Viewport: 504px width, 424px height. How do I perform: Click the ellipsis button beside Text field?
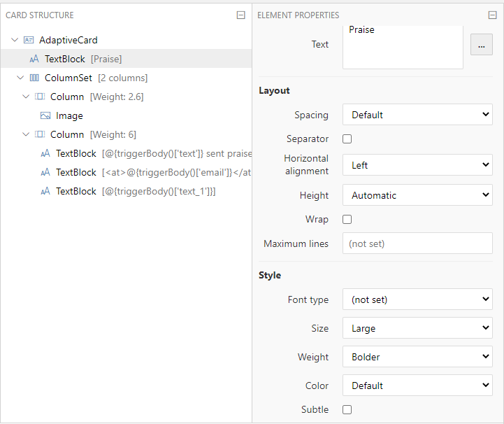(481, 45)
